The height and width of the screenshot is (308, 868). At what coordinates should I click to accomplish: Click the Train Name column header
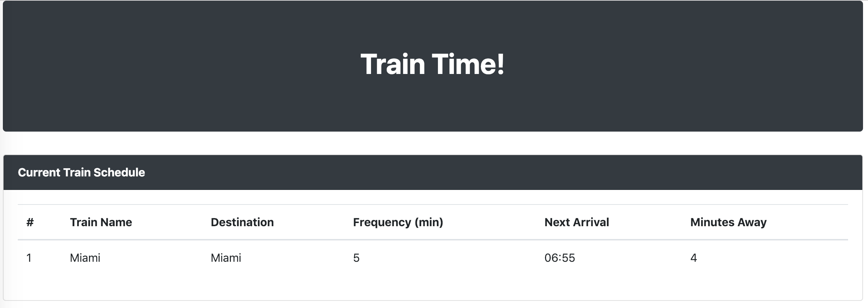coord(101,222)
